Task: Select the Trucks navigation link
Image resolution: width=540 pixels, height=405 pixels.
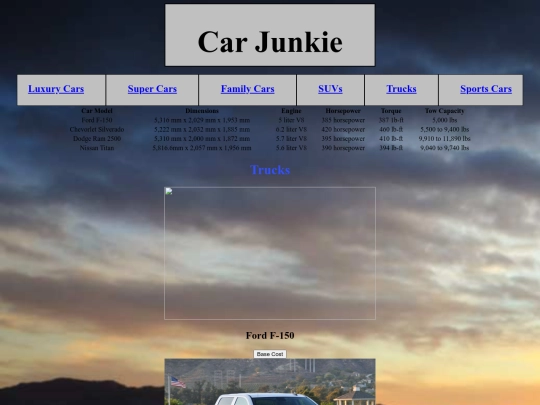Action: point(401,89)
